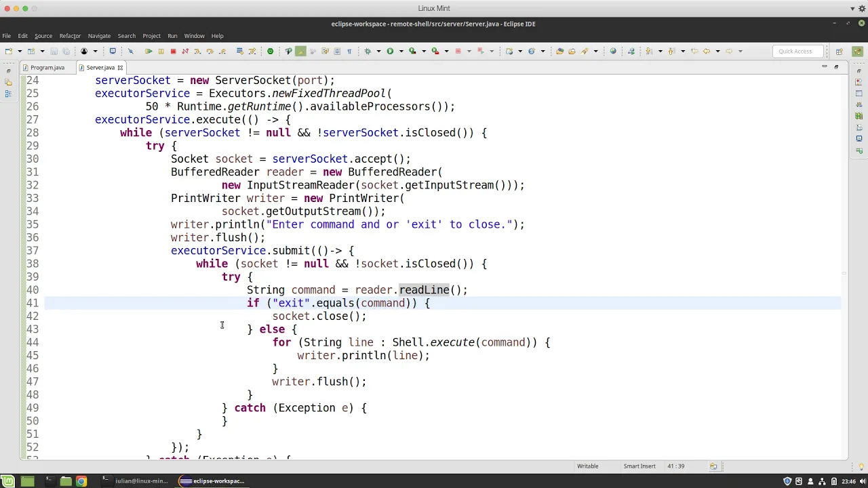This screenshot has height=488, width=868.
Task: Select the Java perspective button
Action: point(857,51)
